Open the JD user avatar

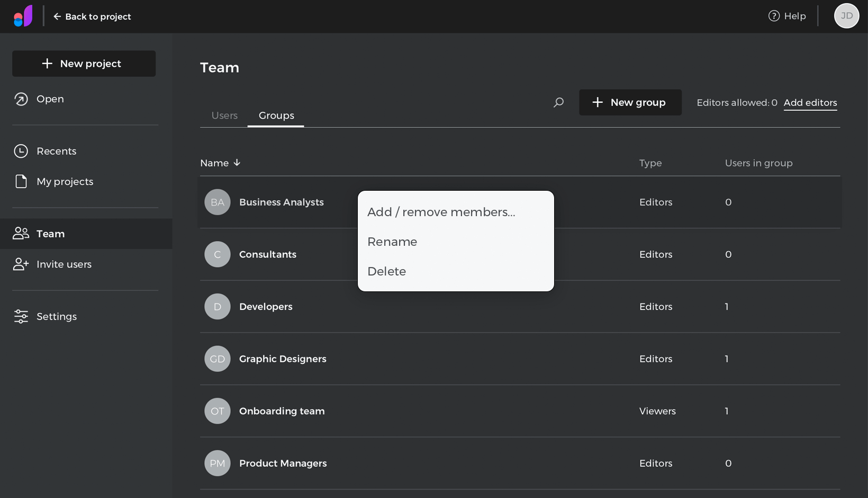[846, 16]
